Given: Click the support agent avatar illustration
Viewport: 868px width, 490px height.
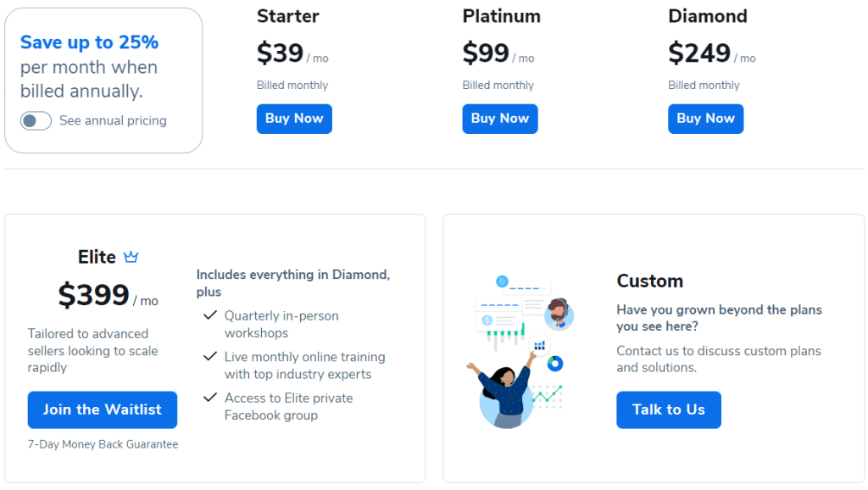Looking at the screenshot, I should (x=559, y=314).
